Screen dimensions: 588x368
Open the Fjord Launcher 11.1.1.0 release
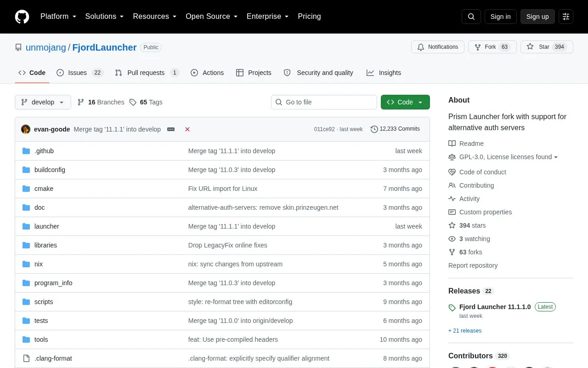click(495, 307)
